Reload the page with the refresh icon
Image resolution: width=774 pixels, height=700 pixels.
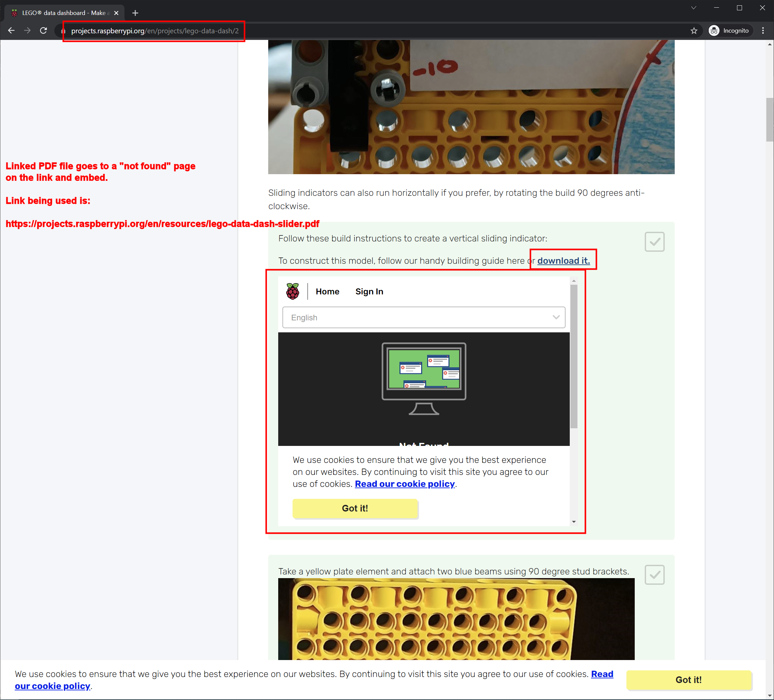pyautogui.click(x=43, y=31)
